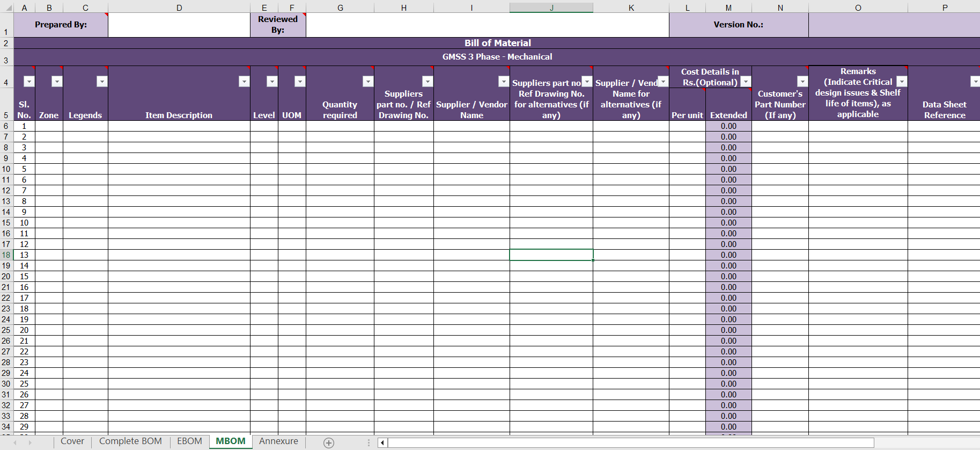Open the Sl. No. column filter dropdown
980x450 pixels.
click(29, 81)
